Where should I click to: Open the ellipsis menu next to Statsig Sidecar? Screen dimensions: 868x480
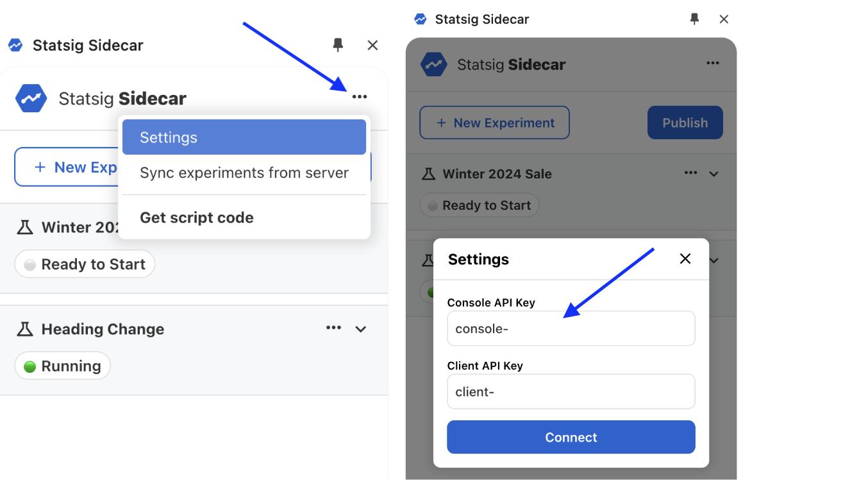click(360, 96)
